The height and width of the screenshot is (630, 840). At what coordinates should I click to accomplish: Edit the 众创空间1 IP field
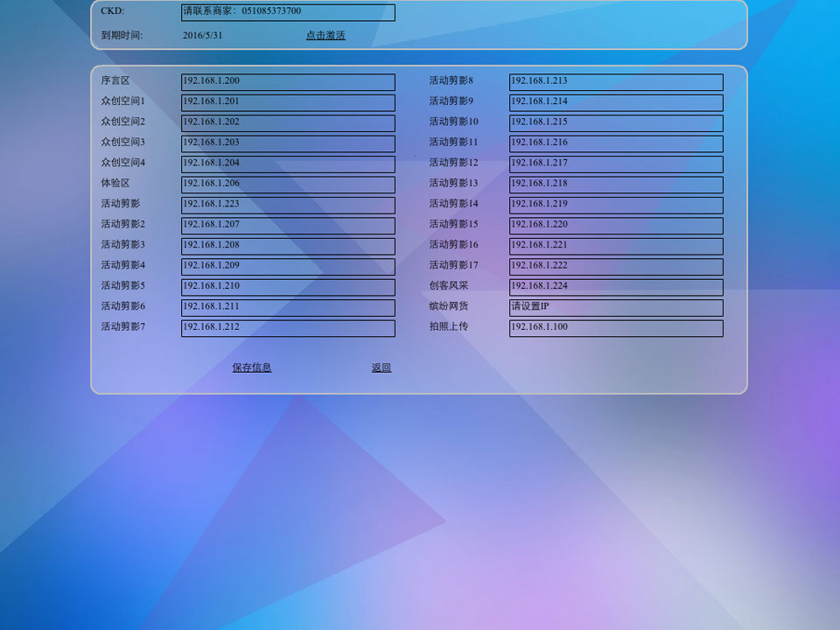coord(288,102)
